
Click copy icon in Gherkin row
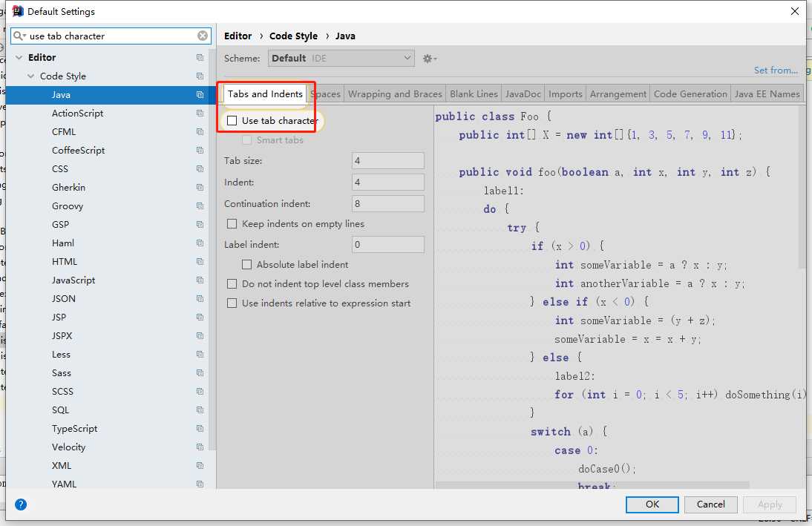[x=200, y=188]
